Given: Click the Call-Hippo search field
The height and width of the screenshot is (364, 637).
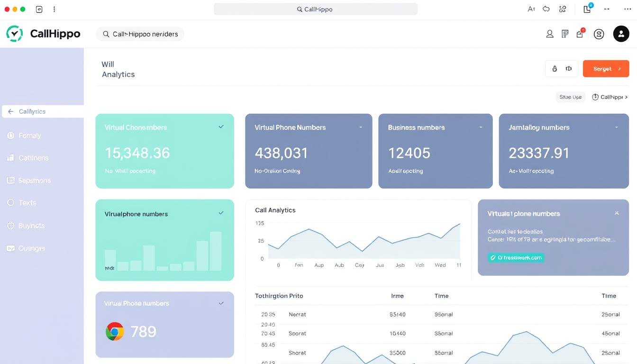Looking at the screenshot, I should pos(140,34).
